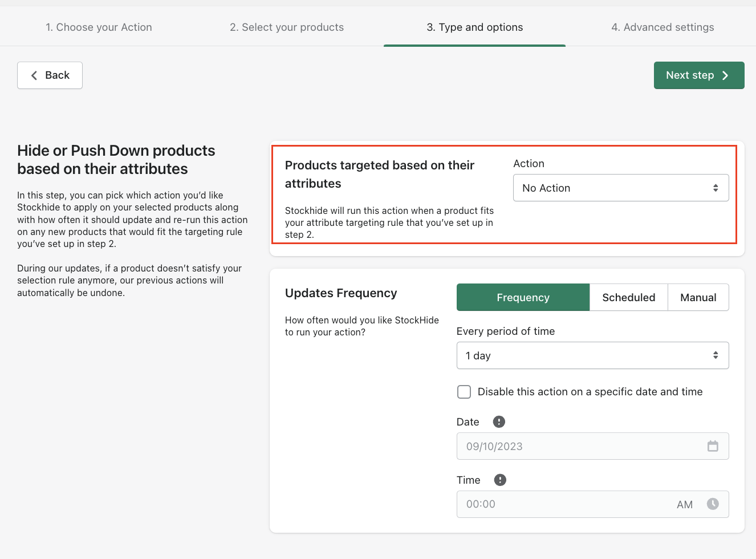Go to the Choose your Action tab
Viewport: 756px width, 559px height.
click(x=99, y=27)
